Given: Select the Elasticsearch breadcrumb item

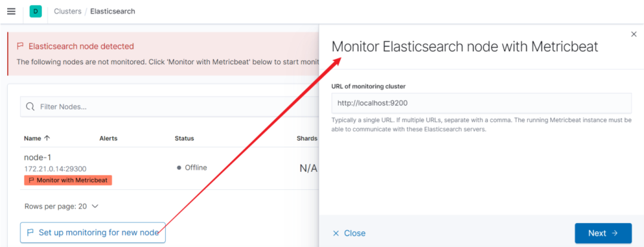Looking at the screenshot, I should [112, 11].
